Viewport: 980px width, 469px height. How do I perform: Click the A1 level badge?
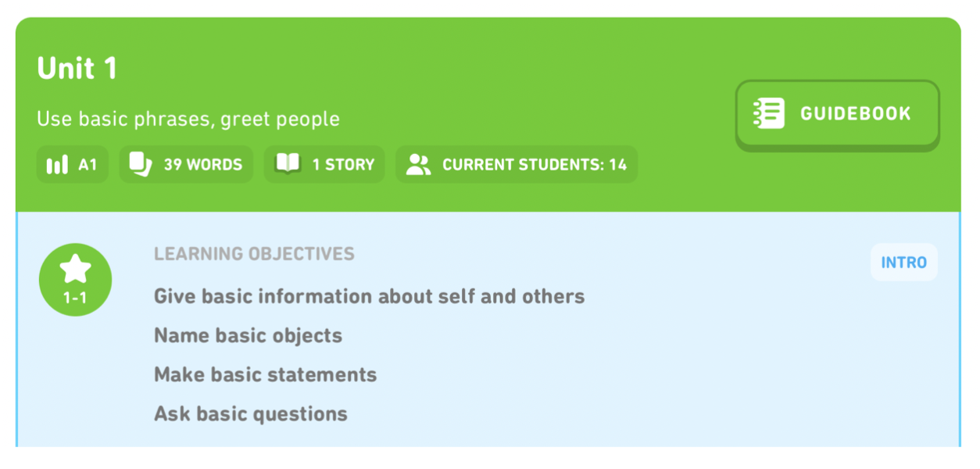tap(73, 165)
